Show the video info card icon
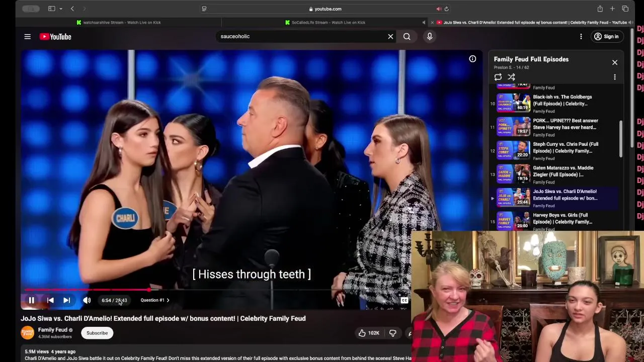644x362 pixels. pos(472,59)
